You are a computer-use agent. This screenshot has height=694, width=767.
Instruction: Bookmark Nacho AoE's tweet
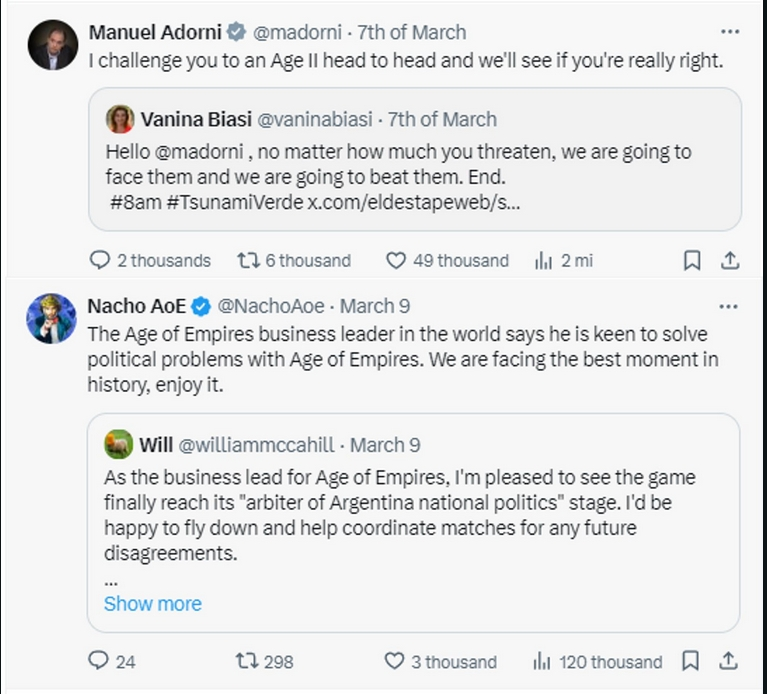(691, 661)
